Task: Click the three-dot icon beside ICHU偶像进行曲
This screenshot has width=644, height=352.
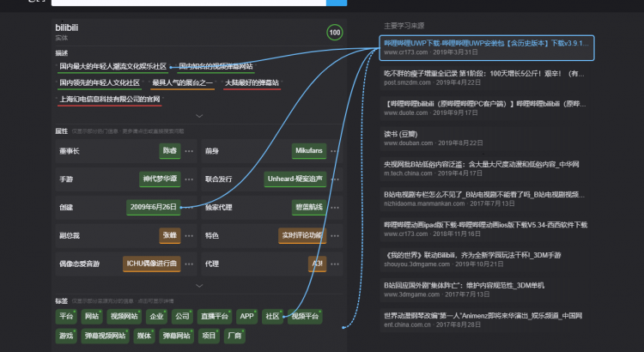Action: coord(189,264)
